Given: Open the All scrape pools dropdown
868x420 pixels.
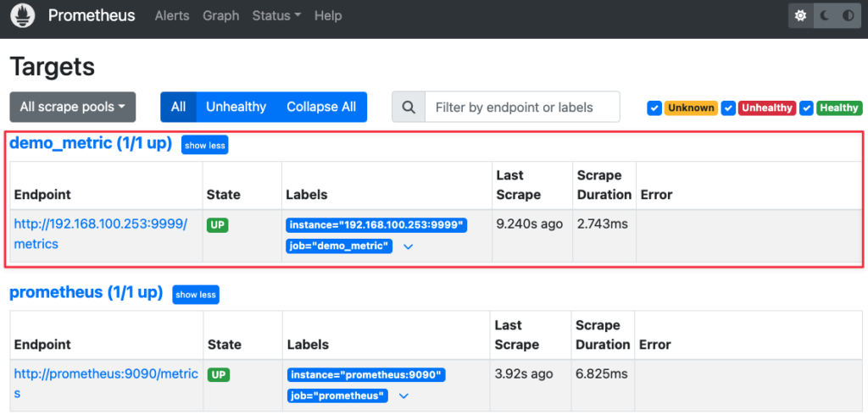Looking at the screenshot, I should (x=73, y=108).
